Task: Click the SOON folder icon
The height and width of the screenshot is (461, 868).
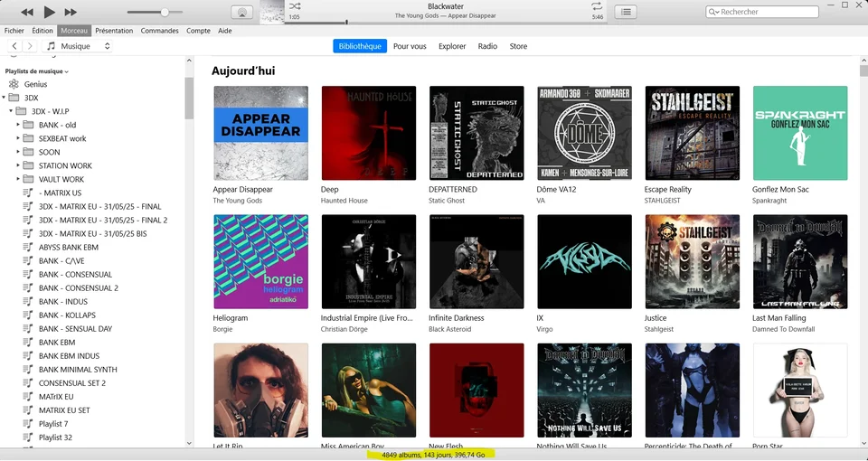Action: [x=28, y=152]
